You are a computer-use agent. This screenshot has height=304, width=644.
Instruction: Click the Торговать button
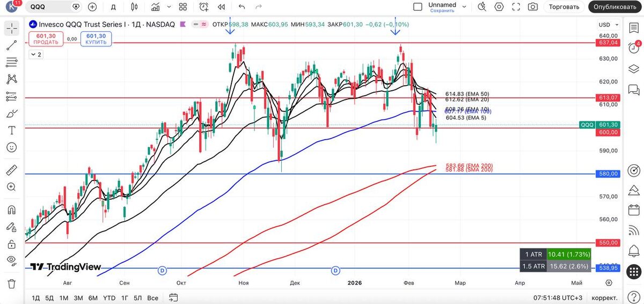point(564,7)
